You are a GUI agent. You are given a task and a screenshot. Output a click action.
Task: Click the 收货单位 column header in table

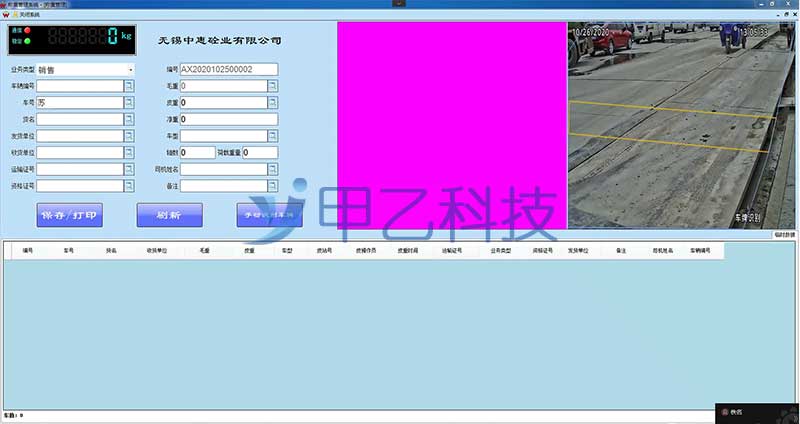coord(156,252)
